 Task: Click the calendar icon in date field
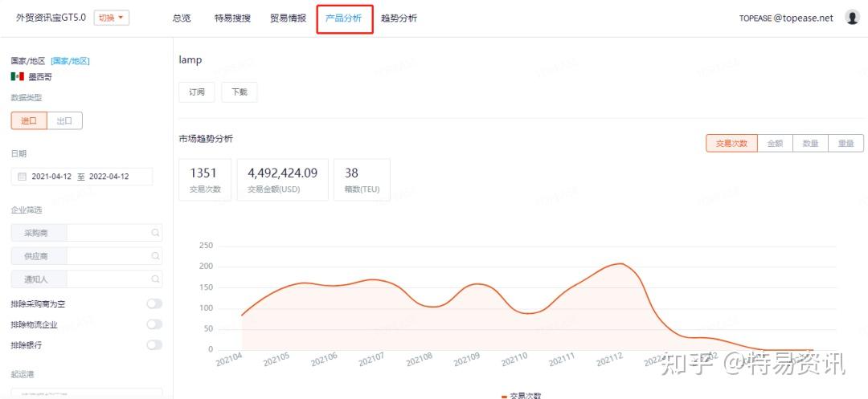click(23, 177)
